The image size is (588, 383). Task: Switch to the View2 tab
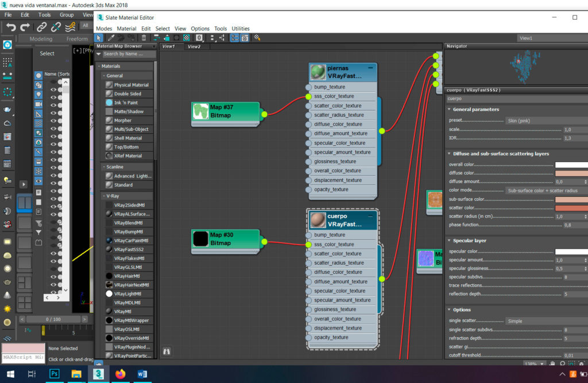[194, 47]
